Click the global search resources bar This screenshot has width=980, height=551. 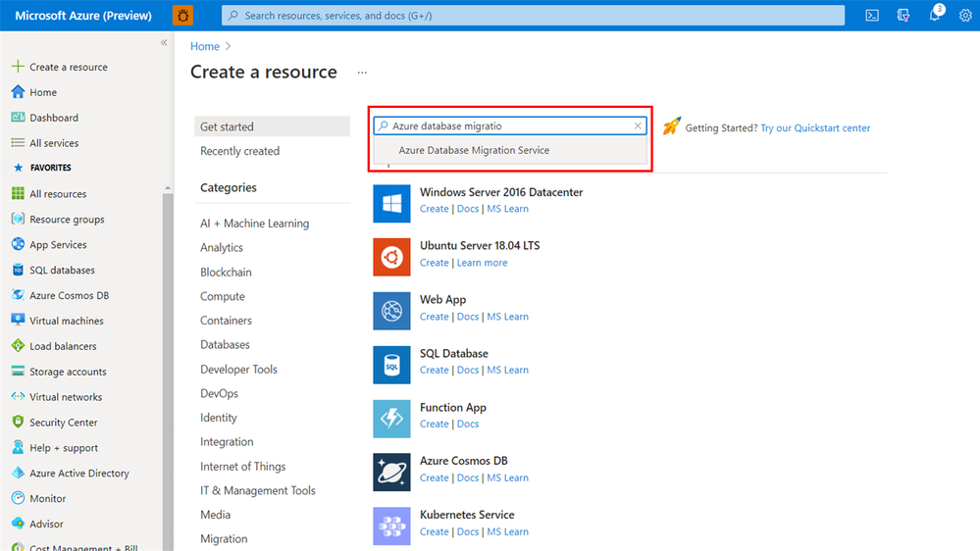pos(533,16)
